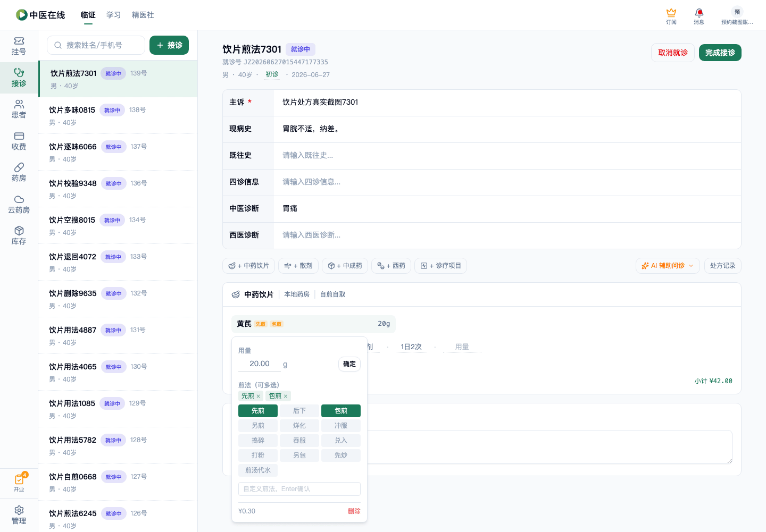The width and height of the screenshot is (766, 532).
Task: Open the 患者 patients sidebar icon
Action: point(19,109)
